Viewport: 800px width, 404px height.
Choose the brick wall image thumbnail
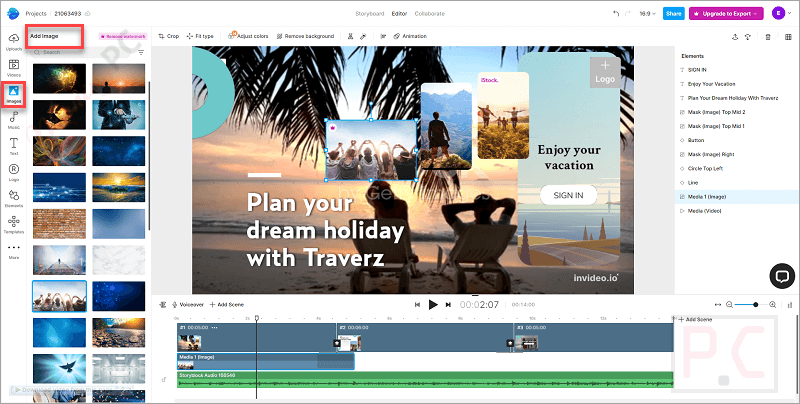59,224
